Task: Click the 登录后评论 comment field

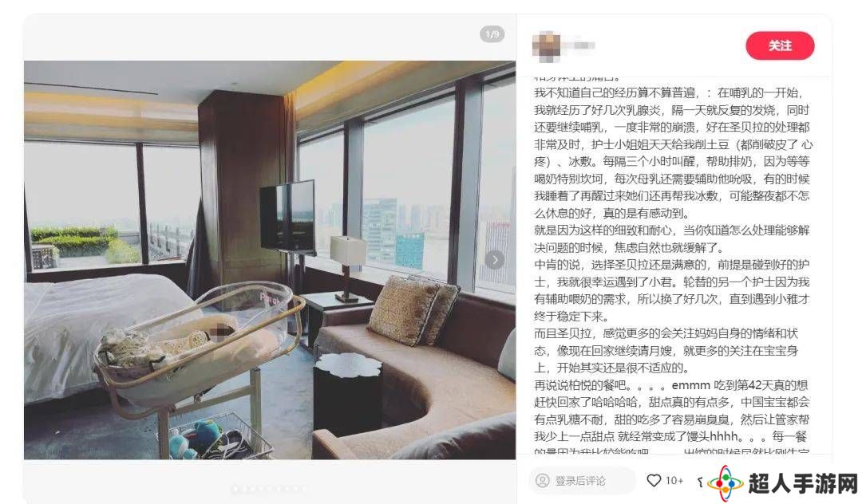Action: click(582, 481)
